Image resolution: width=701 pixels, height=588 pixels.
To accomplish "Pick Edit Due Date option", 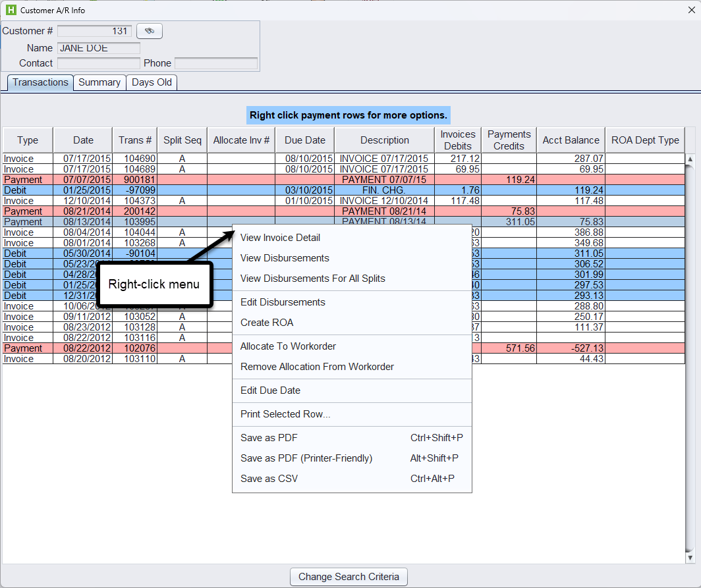I will click(x=270, y=390).
